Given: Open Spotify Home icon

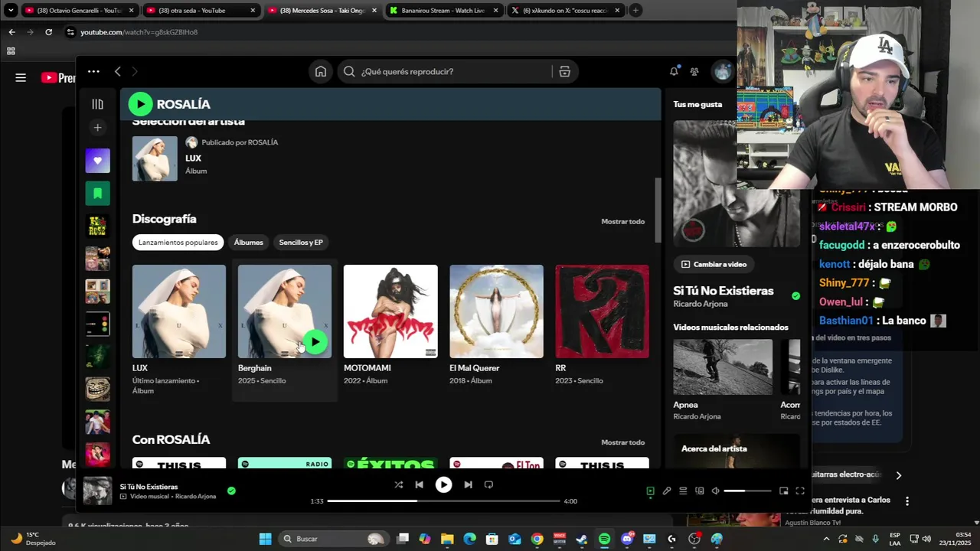Looking at the screenshot, I should pos(321,71).
